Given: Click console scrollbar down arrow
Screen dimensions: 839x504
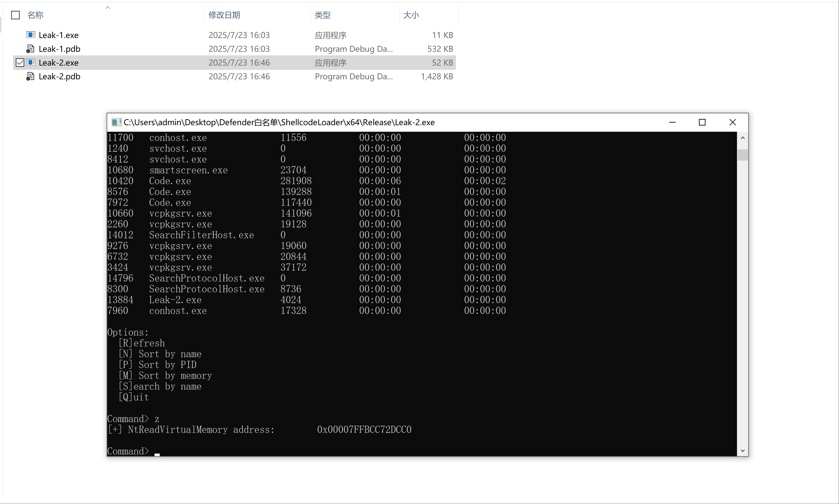Looking at the screenshot, I should pyautogui.click(x=743, y=451).
